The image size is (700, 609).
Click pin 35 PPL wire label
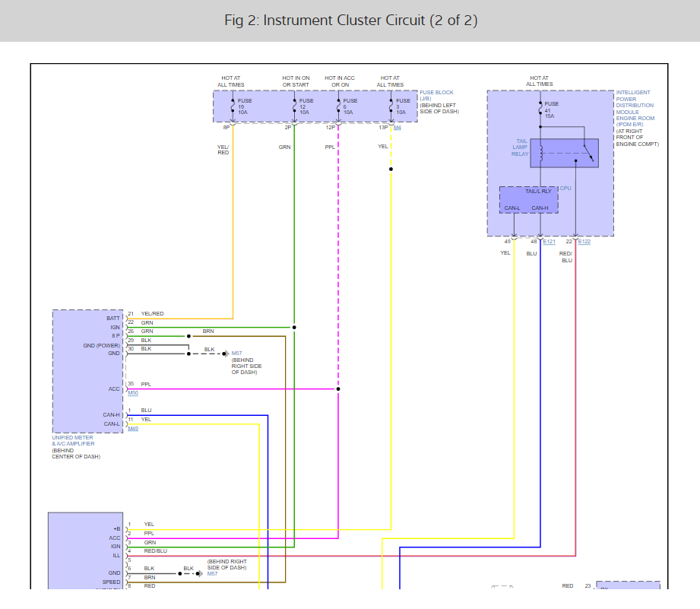(x=146, y=385)
